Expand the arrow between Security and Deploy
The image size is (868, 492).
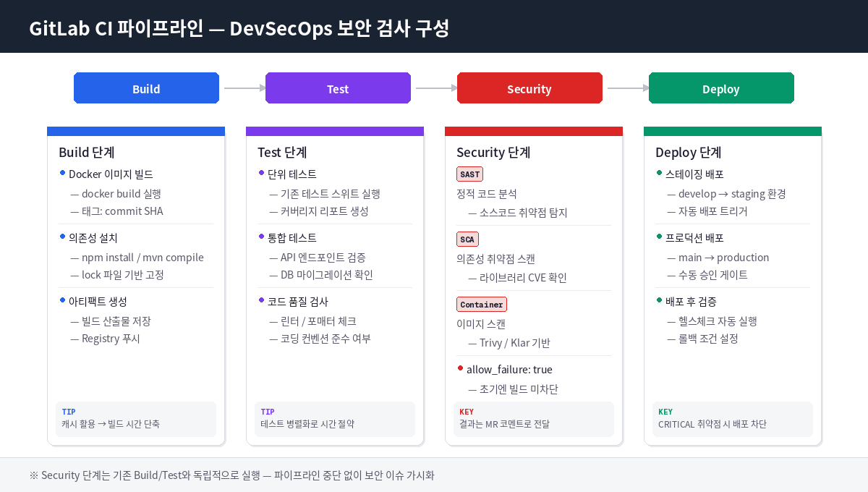tap(626, 88)
